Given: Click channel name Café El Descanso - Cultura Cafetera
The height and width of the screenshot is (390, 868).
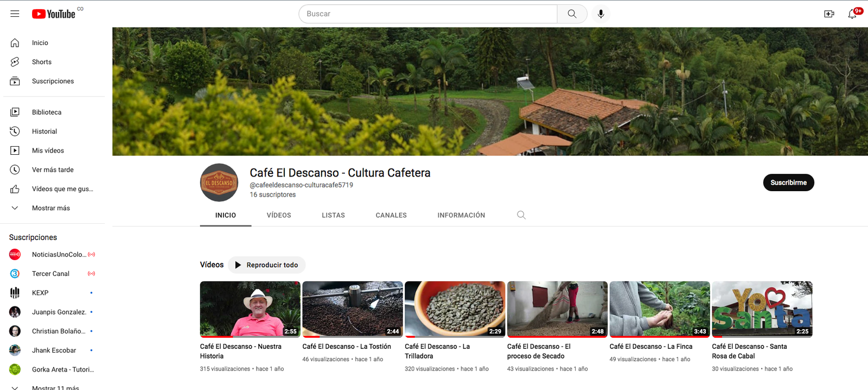Looking at the screenshot, I should [x=340, y=173].
